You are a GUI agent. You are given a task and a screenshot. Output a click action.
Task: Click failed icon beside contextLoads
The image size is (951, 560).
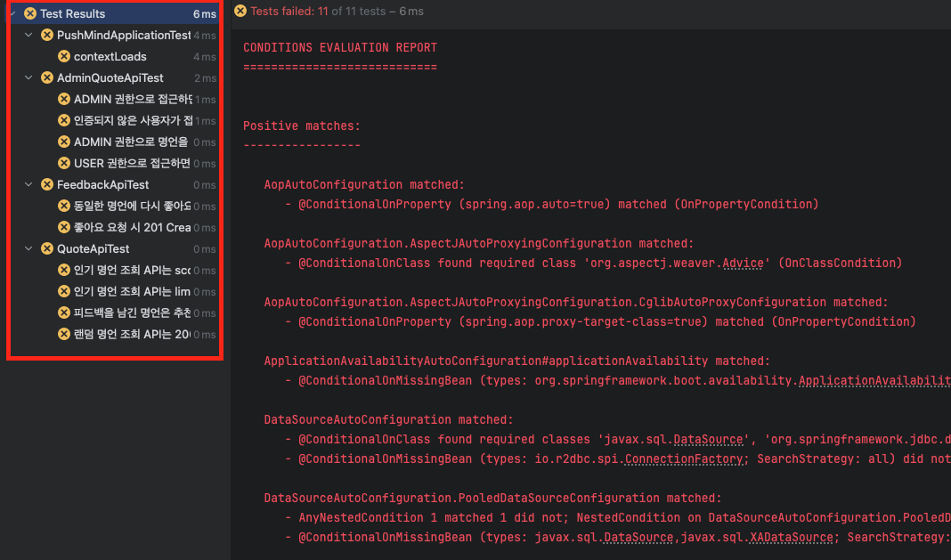click(x=64, y=56)
